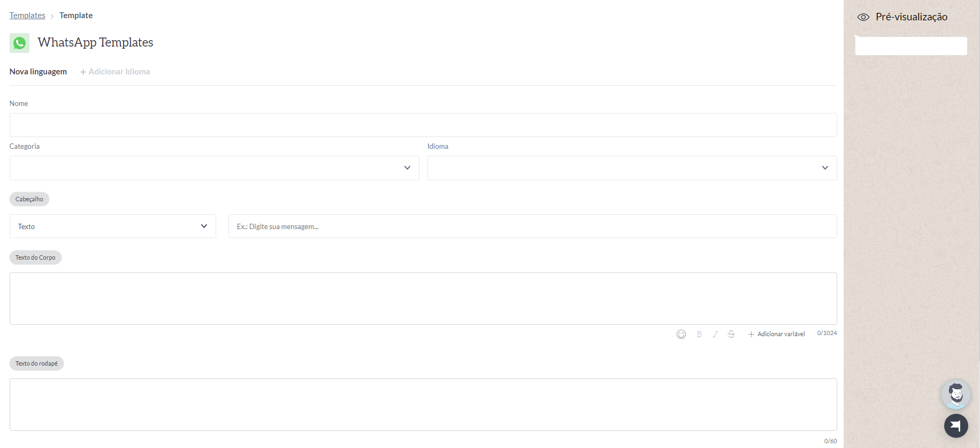Image resolution: width=980 pixels, height=448 pixels.
Task: Go back via Templates breadcrumb link
Action: [x=27, y=16]
